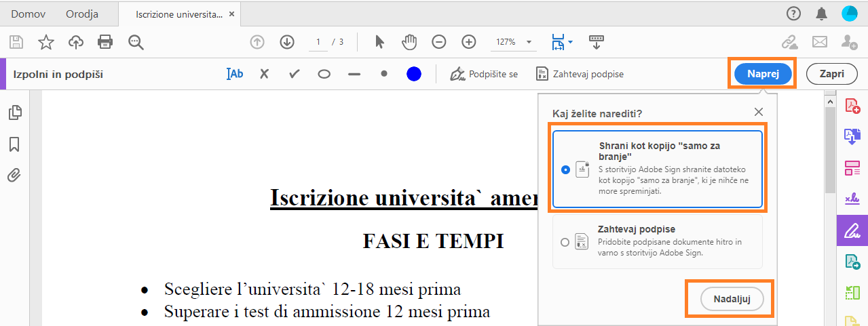This screenshot has height=326, width=868.
Task: Select the line dash tool
Action: (354, 74)
